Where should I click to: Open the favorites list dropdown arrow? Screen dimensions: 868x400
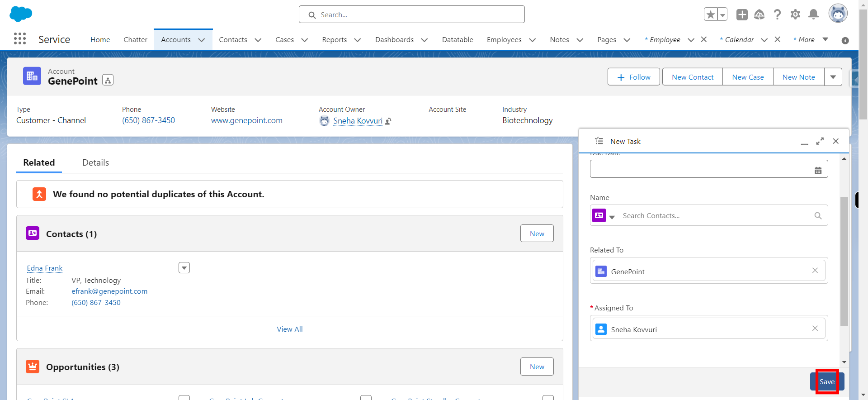click(723, 14)
